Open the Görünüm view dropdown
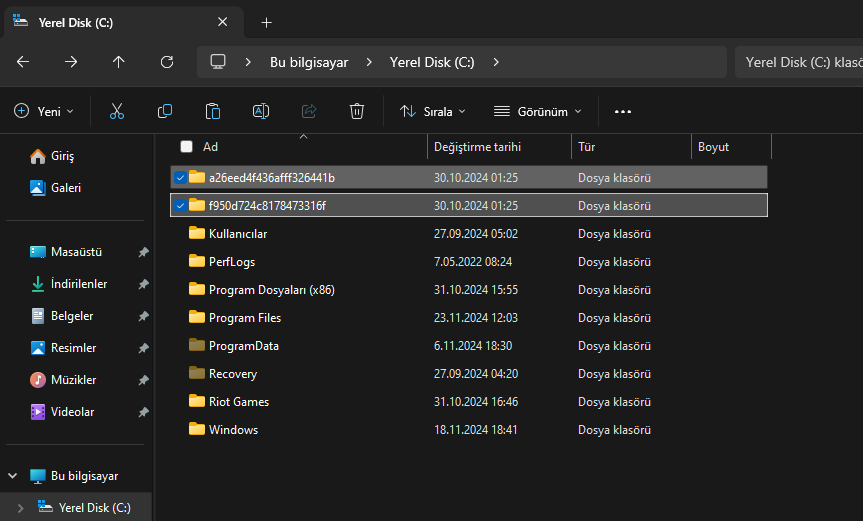The height and width of the screenshot is (521, 863). coord(538,111)
